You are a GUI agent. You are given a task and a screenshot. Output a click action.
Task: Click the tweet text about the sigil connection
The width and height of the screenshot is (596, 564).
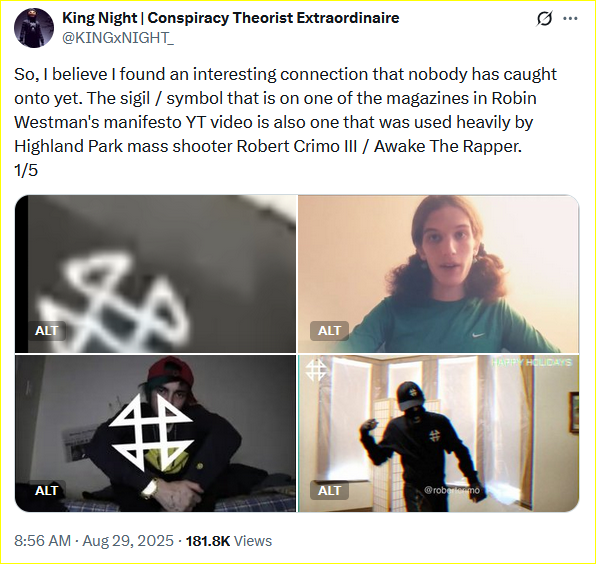pyautogui.click(x=285, y=122)
